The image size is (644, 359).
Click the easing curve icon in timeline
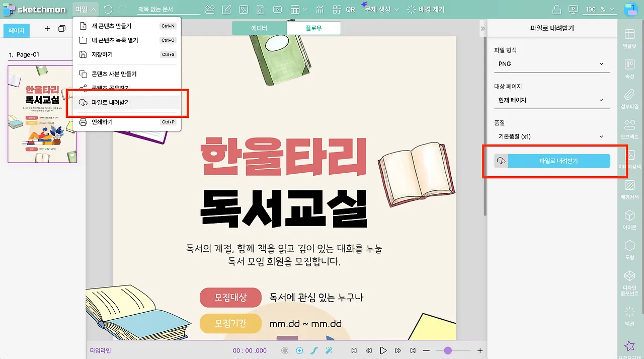314,350
